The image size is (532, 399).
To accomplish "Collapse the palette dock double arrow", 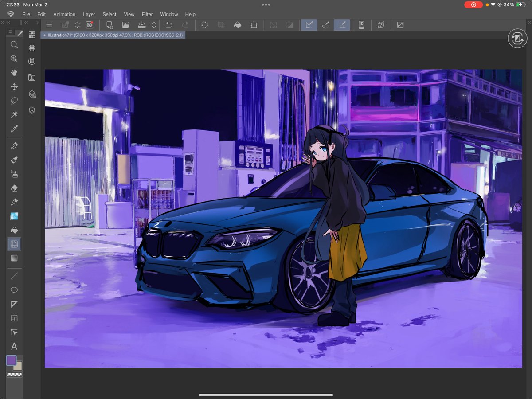I will click(x=26, y=22).
